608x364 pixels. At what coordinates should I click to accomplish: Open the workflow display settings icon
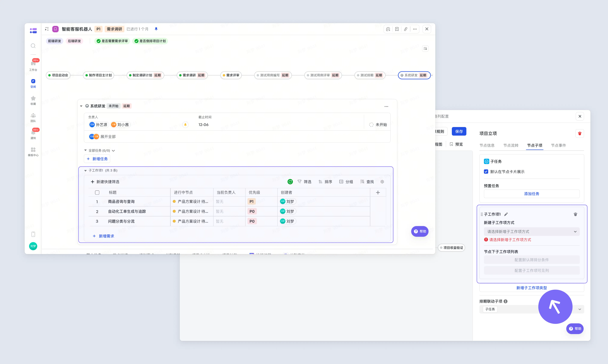tap(425, 49)
